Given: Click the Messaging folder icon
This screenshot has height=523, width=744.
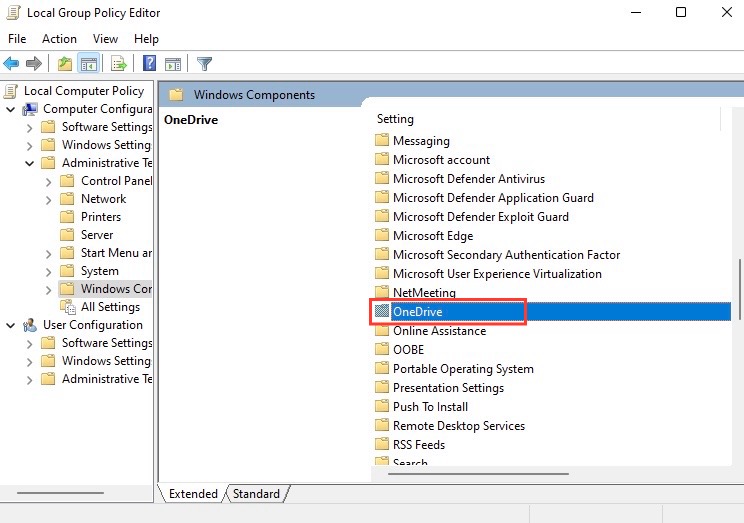Looking at the screenshot, I should point(382,140).
